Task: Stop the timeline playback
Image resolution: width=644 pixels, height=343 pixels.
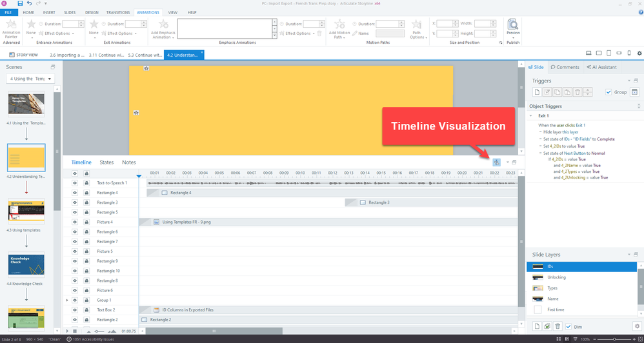Action: [x=75, y=331]
